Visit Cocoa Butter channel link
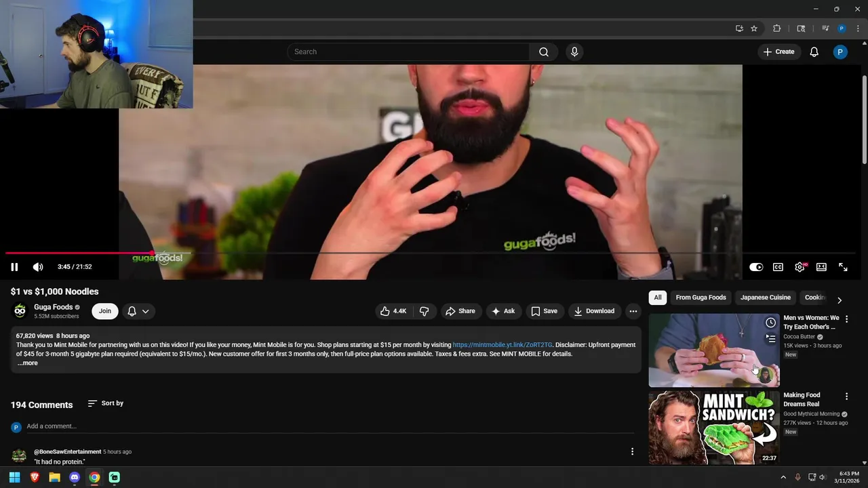Viewport: 868px width, 488px height. [800, 337]
